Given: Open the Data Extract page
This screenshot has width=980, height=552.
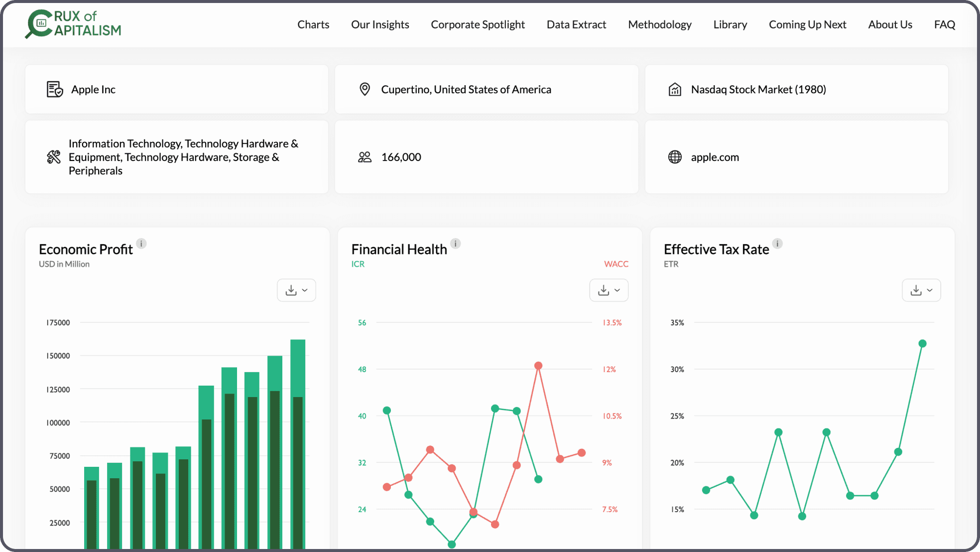Looking at the screenshot, I should (576, 24).
